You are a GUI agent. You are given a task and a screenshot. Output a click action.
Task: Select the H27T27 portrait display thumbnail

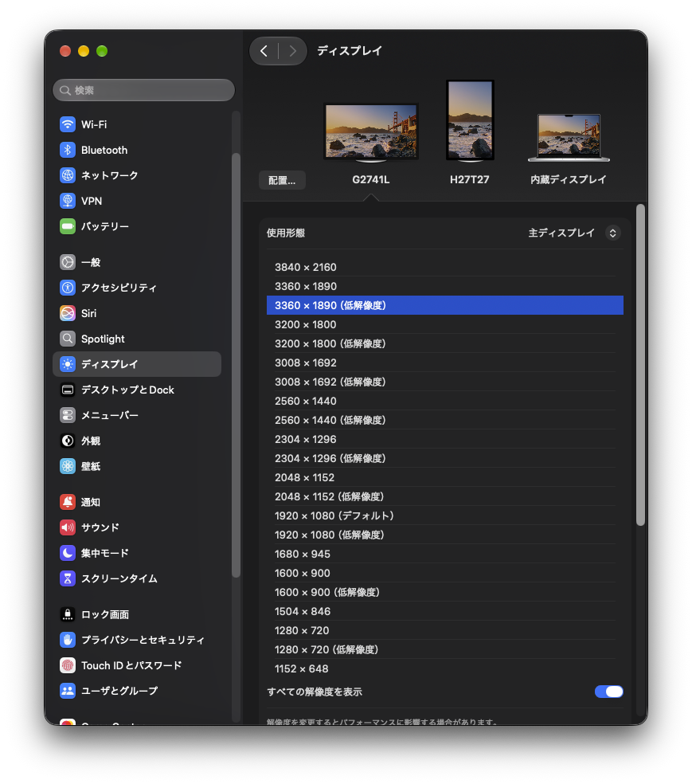[470, 121]
